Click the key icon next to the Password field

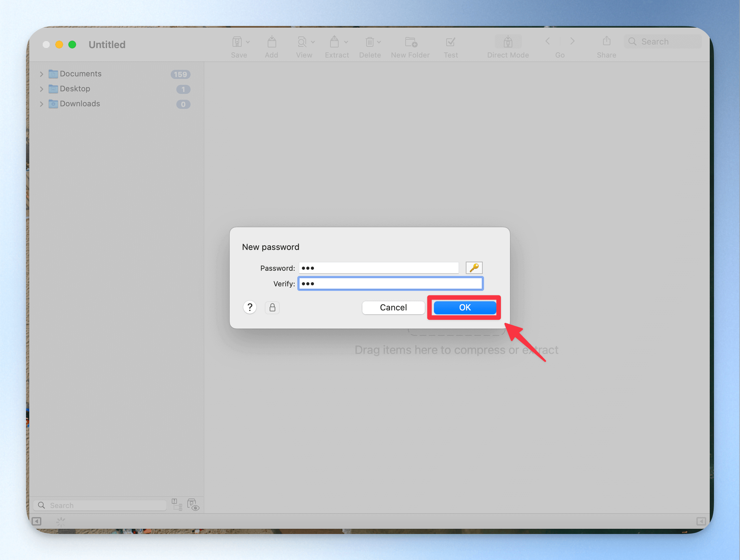(474, 268)
